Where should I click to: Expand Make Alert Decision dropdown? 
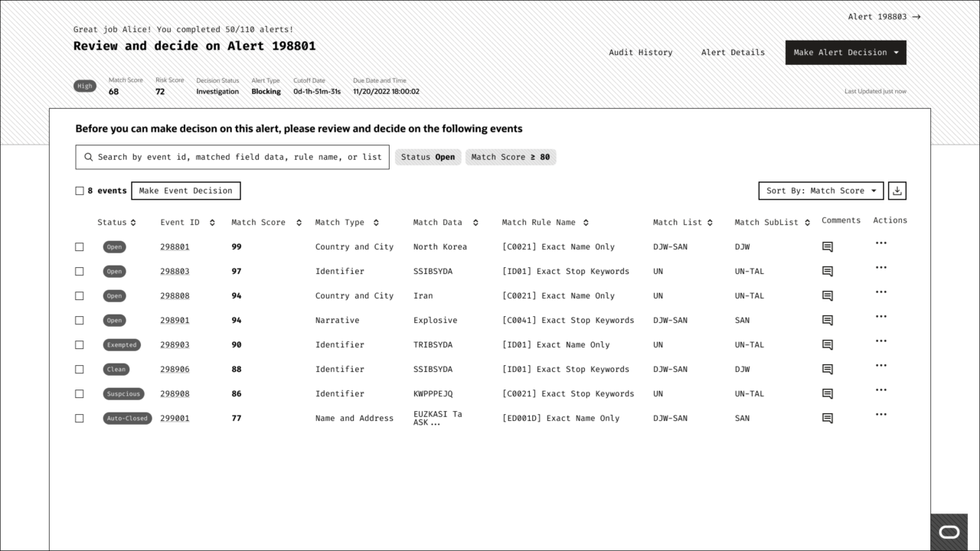(x=846, y=53)
